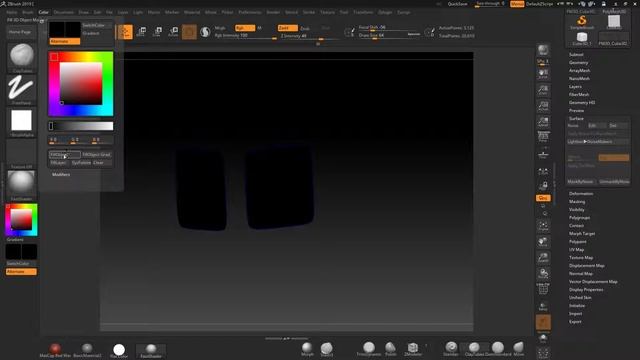The width and height of the screenshot is (640, 360).
Task: Toggle the Menus button in title bar
Action: click(517, 4)
